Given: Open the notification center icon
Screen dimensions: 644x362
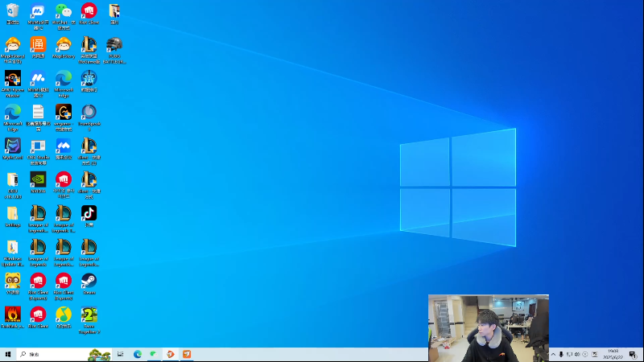Looking at the screenshot, I should click(633, 355).
